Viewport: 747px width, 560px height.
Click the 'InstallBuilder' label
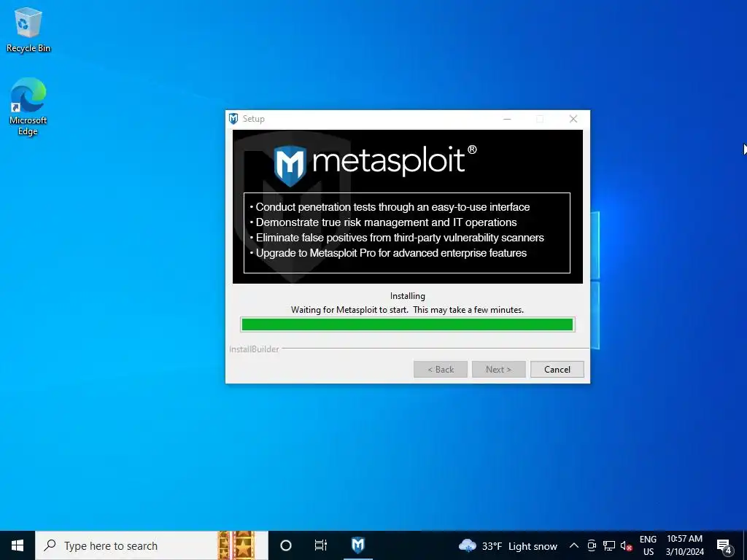click(x=254, y=349)
